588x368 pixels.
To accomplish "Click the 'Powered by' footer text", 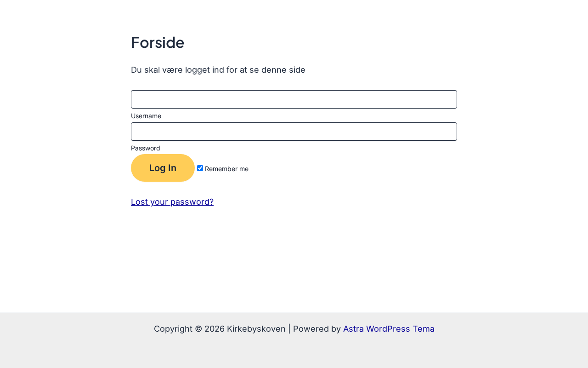I will (317, 329).
